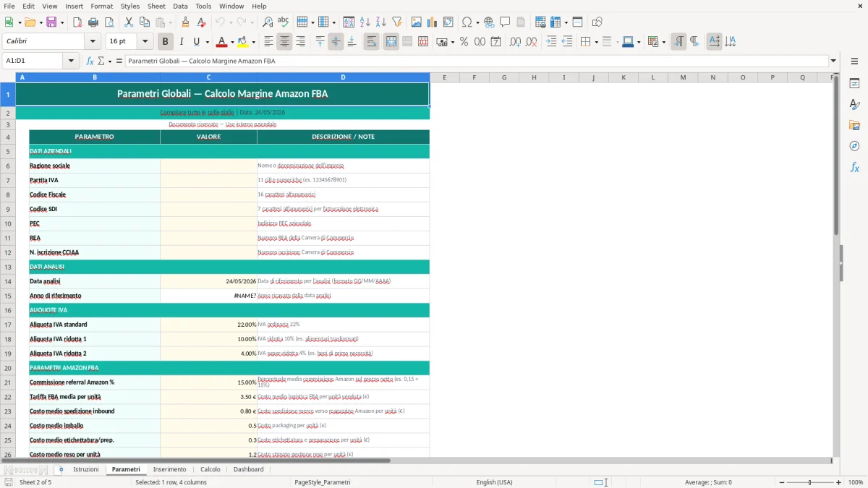Insert an image
Screen dimensions: 868x488
[416, 22]
